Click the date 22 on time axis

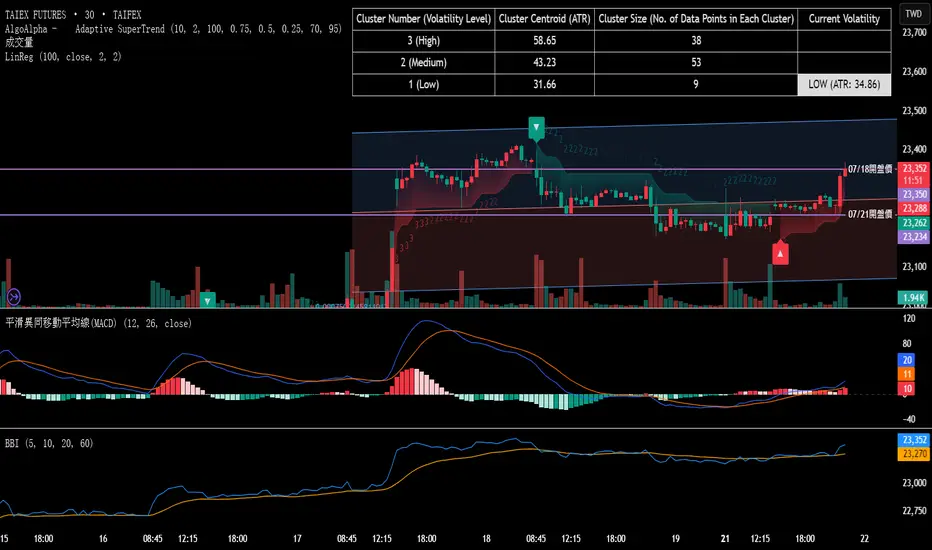tap(864, 539)
